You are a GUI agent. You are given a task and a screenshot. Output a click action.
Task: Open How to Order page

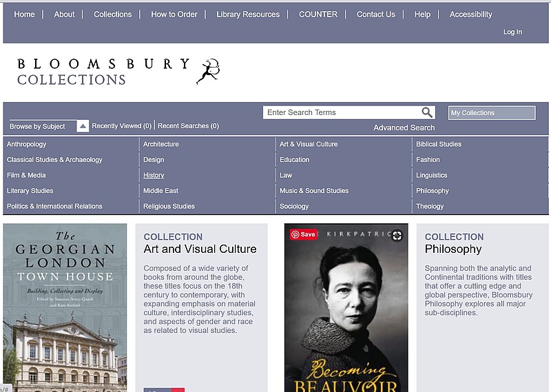coord(174,14)
